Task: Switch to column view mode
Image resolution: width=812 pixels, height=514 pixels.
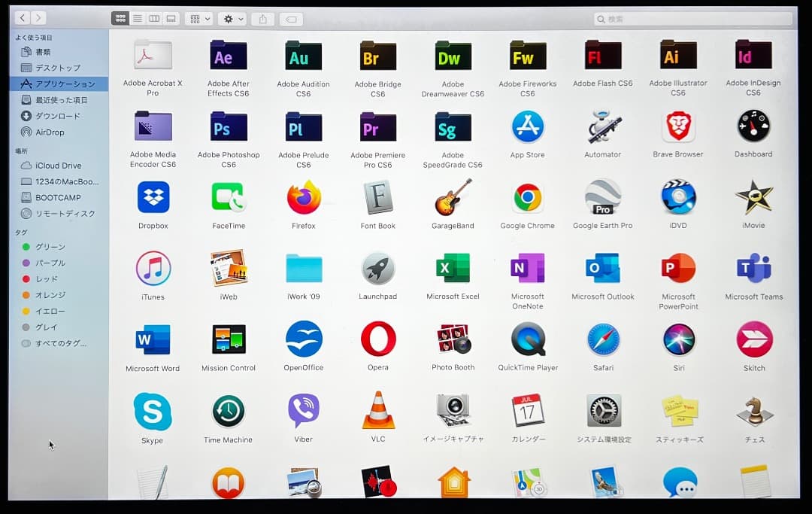Action: pyautogui.click(x=154, y=19)
